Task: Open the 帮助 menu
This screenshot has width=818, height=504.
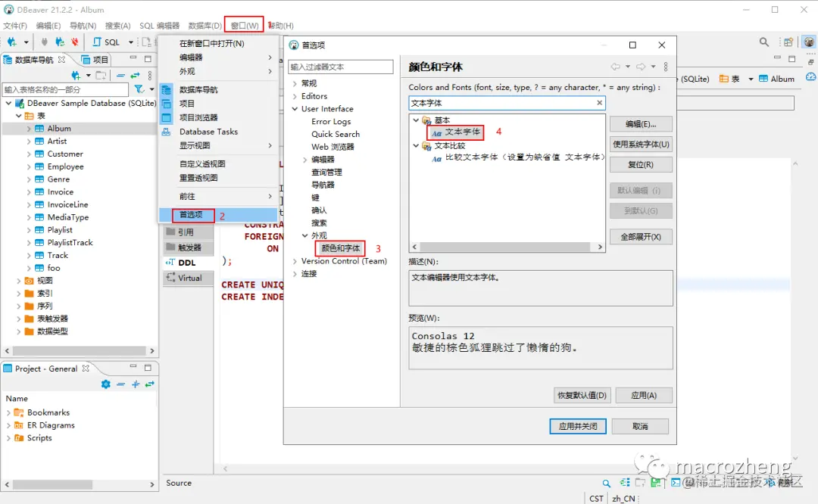Action: [279, 25]
